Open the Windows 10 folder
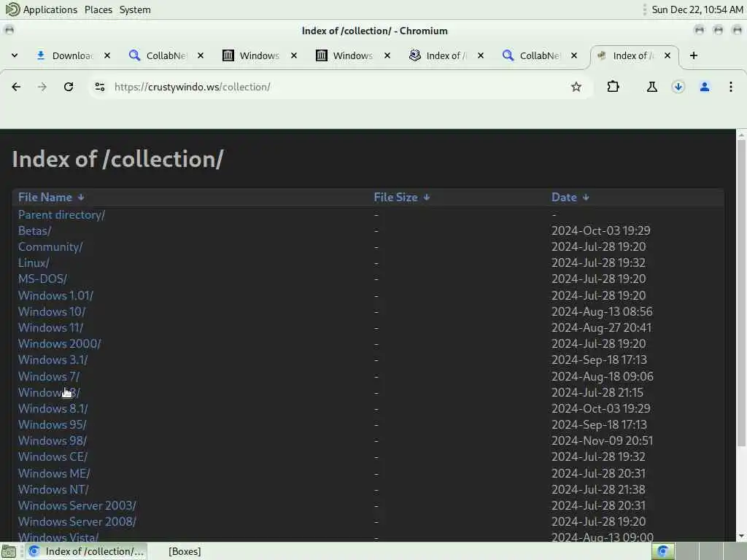Image resolution: width=747 pixels, height=560 pixels. click(52, 311)
